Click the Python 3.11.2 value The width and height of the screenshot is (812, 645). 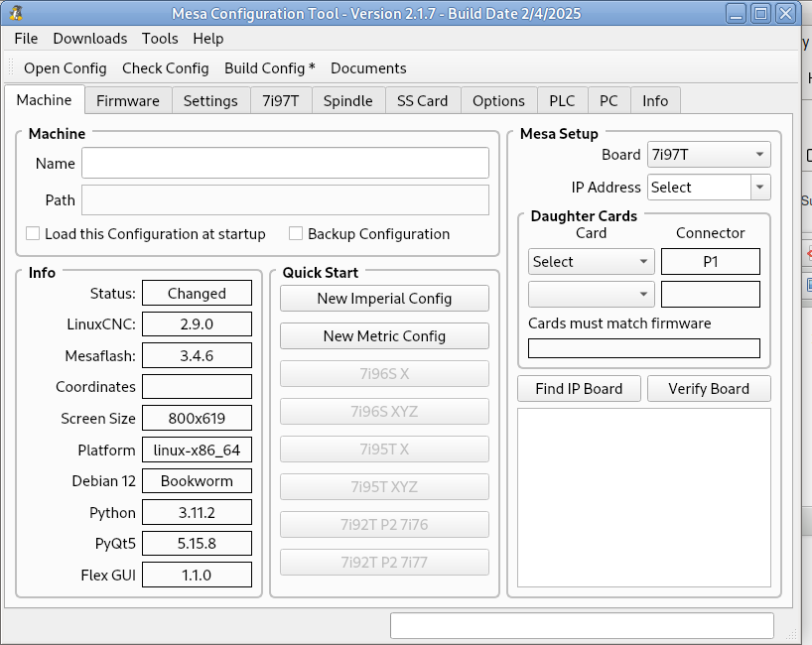(x=197, y=512)
